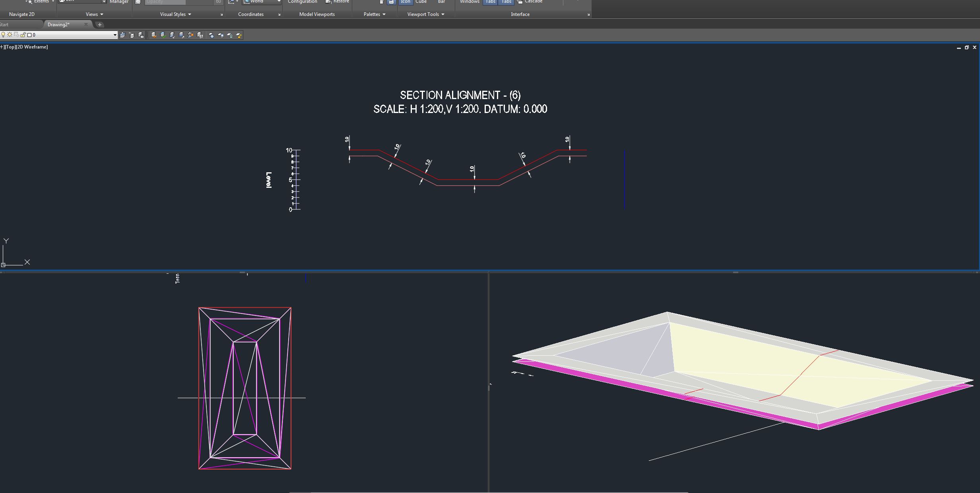Toggle freeze on layer 0 sun icon
980x493 pixels.
[x=10, y=35]
